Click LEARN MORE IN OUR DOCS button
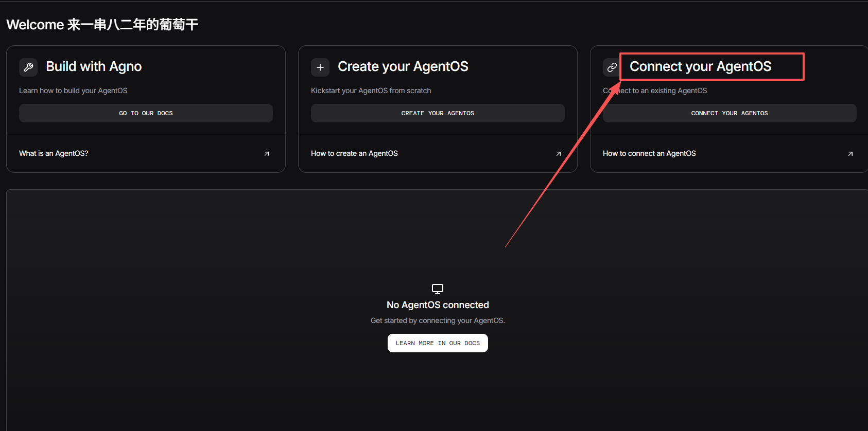The image size is (868, 431). [438, 343]
